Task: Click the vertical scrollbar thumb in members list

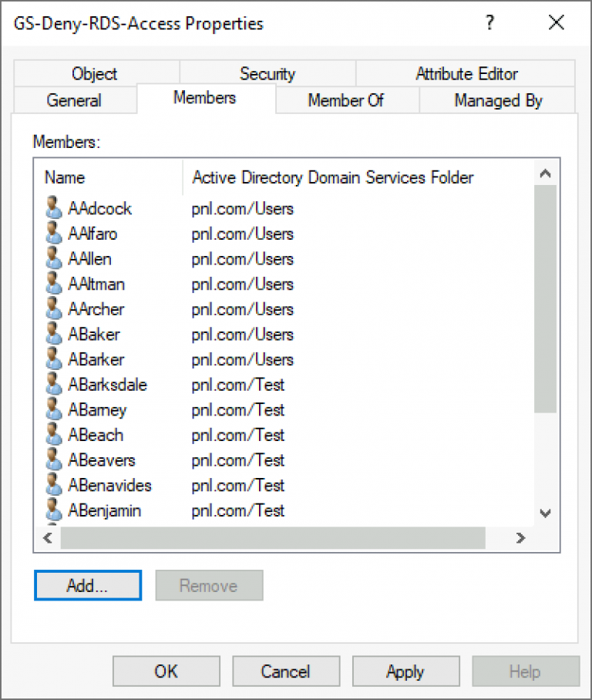Action: [545, 301]
